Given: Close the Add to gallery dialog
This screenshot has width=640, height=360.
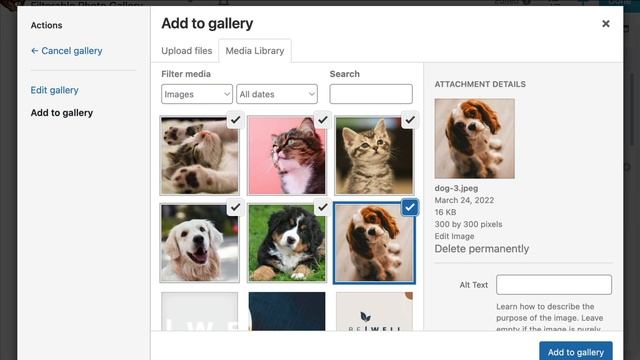Looking at the screenshot, I should (606, 24).
